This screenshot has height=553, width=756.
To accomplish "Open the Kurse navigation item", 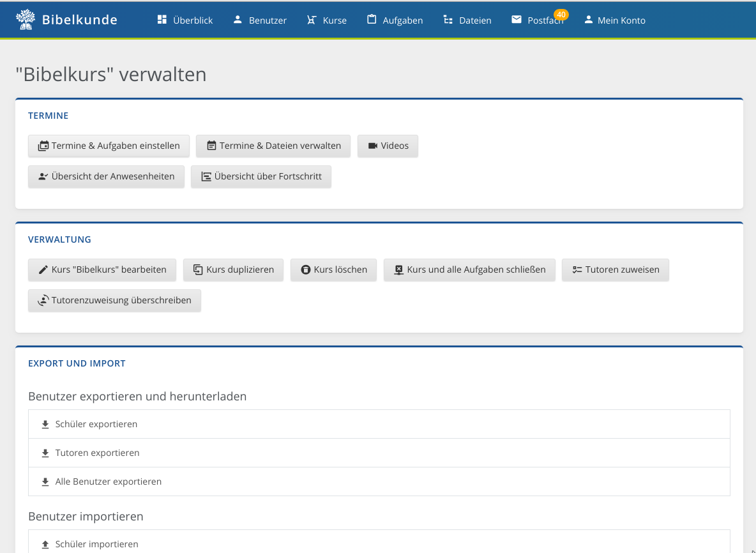I will 327,20.
